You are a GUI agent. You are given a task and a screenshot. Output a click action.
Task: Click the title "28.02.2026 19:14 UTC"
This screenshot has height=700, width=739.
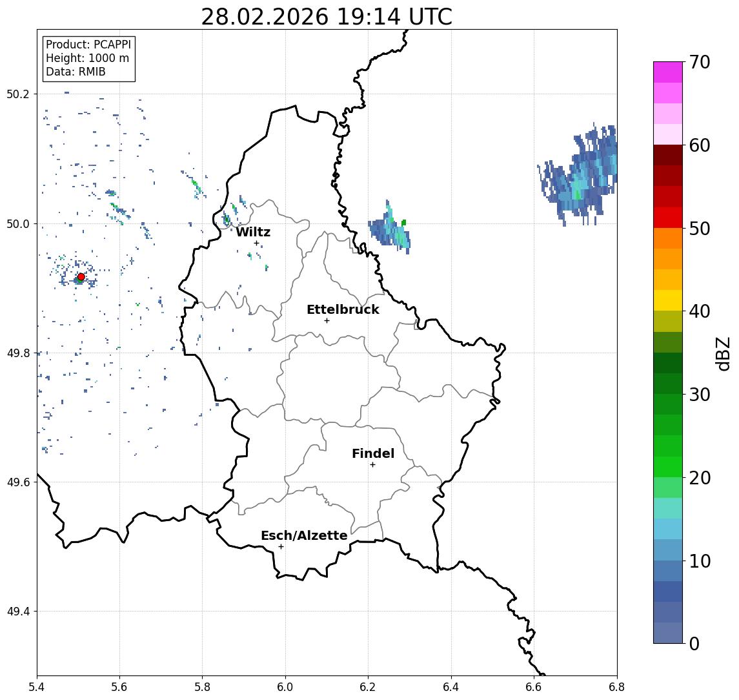click(327, 17)
